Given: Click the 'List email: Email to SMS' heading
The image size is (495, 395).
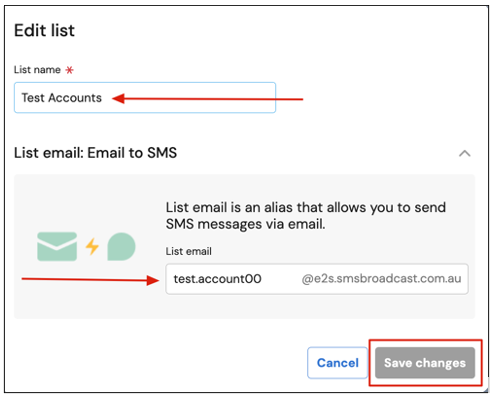Looking at the screenshot, I should [x=95, y=153].
